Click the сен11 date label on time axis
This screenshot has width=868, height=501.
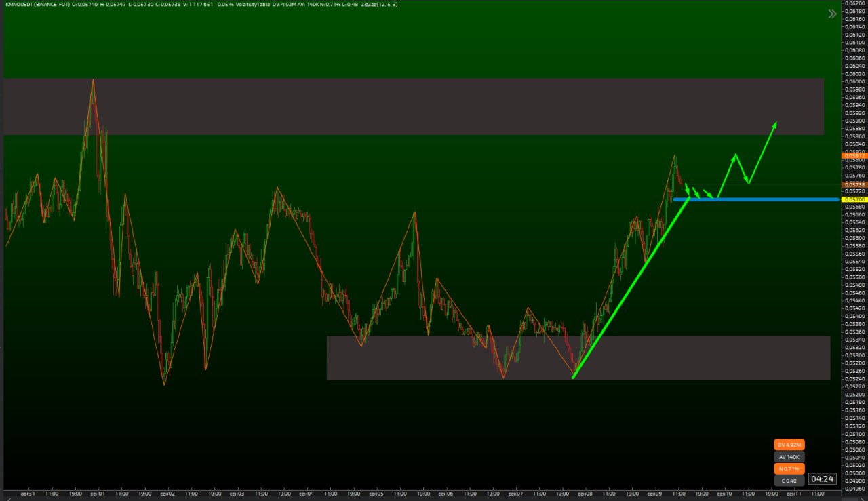pos(794,494)
